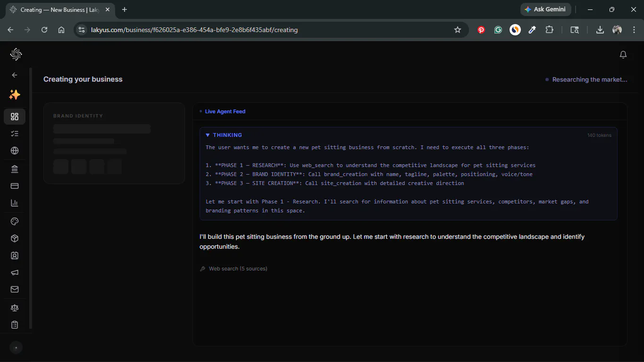Expand Web search (5 sources) entry
The height and width of the screenshot is (362, 644).
(x=234, y=269)
